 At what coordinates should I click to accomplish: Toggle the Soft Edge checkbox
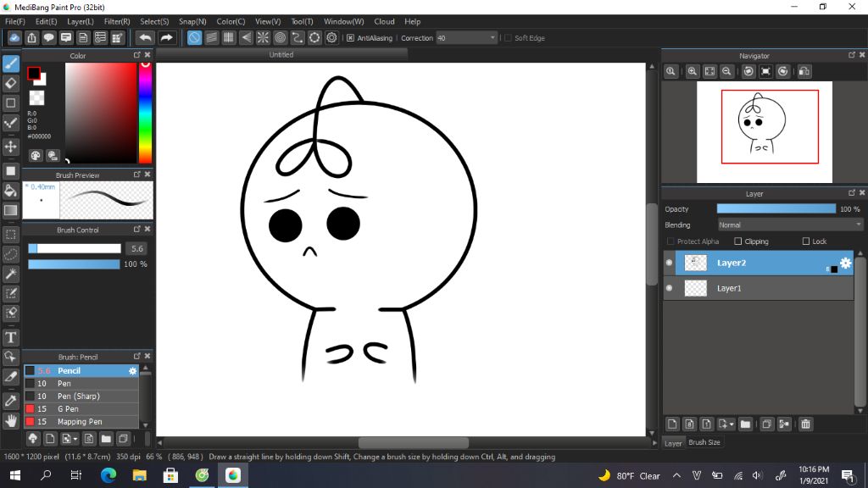tap(508, 37)
